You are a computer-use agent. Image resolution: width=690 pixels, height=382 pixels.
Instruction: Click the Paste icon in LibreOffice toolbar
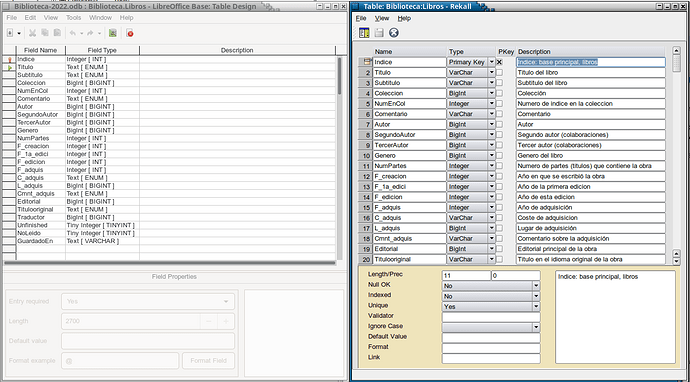coord(57,33)
